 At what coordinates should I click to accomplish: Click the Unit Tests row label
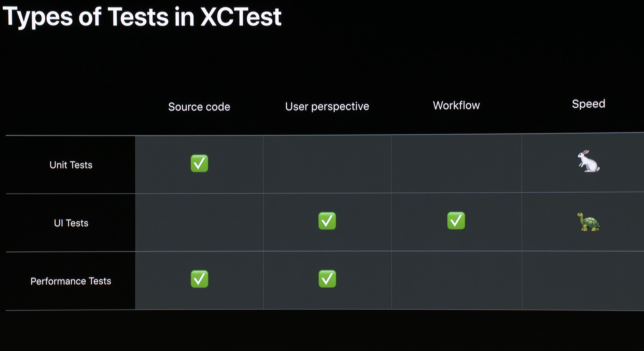pyautogui.click(x=71, y=165)
